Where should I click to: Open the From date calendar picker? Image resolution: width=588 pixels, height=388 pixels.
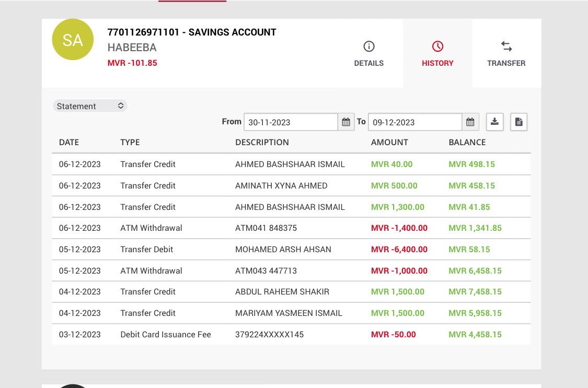coord(346,122)
